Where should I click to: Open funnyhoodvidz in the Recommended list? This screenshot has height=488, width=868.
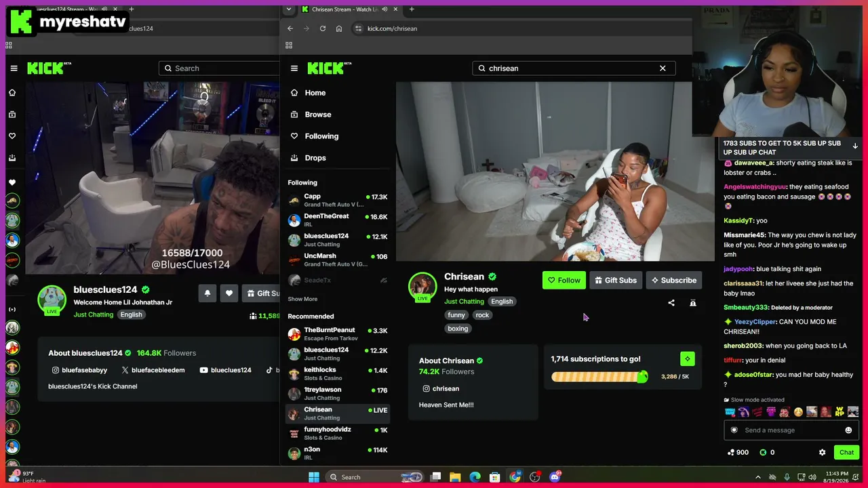[338, 433]
